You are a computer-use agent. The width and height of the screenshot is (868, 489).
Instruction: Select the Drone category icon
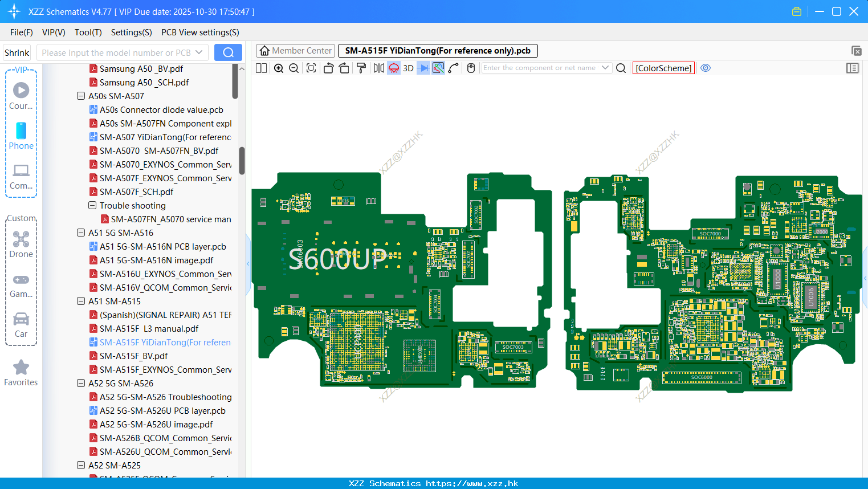[x=21, y=244]
